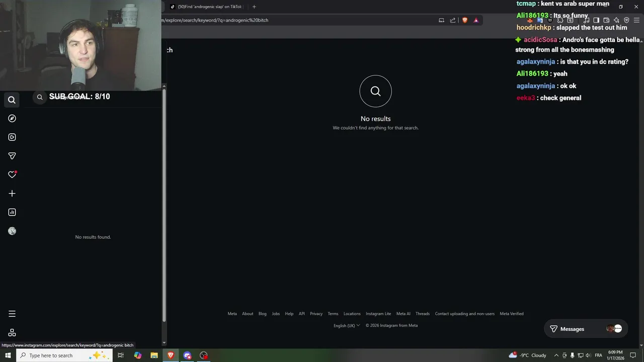Click the microphone tray icon
The image size is (644, 362).
(x=572, y=355)
